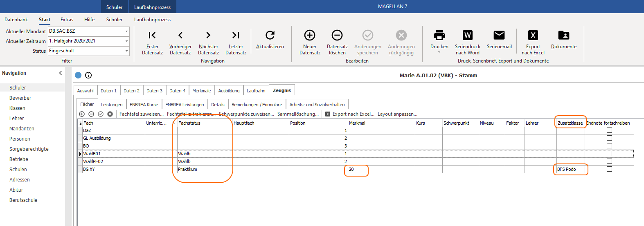Add a subject row with plus icon

(x=82, y=114)
